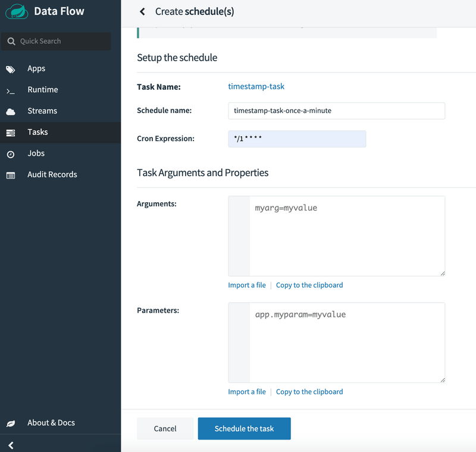Click the Quick Search magnifier icon

[x=11, y=41]
